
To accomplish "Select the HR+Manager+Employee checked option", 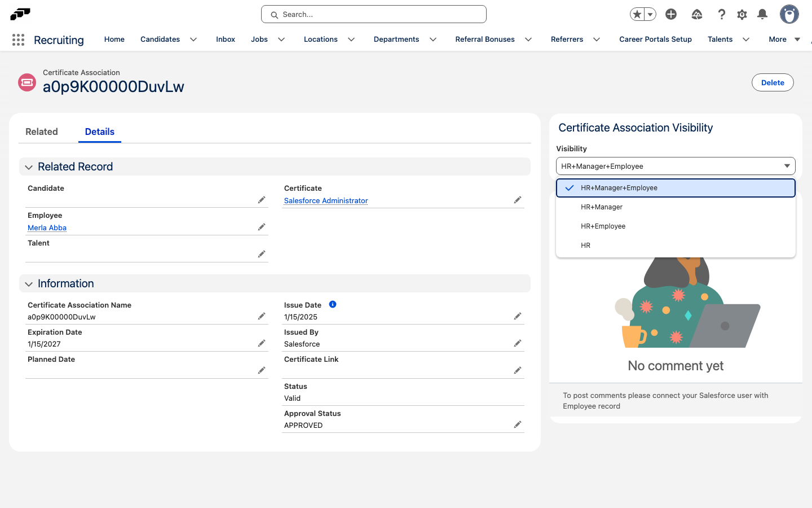I will tap(676, 188).
